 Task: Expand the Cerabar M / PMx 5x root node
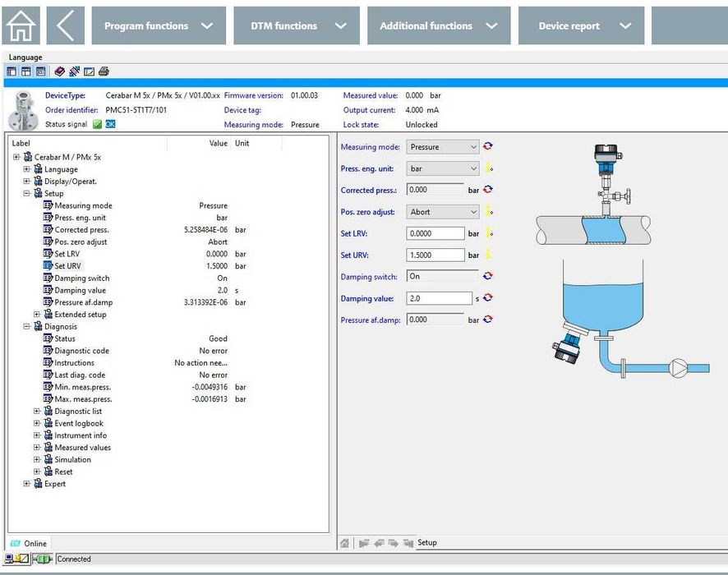pos(16,157)
